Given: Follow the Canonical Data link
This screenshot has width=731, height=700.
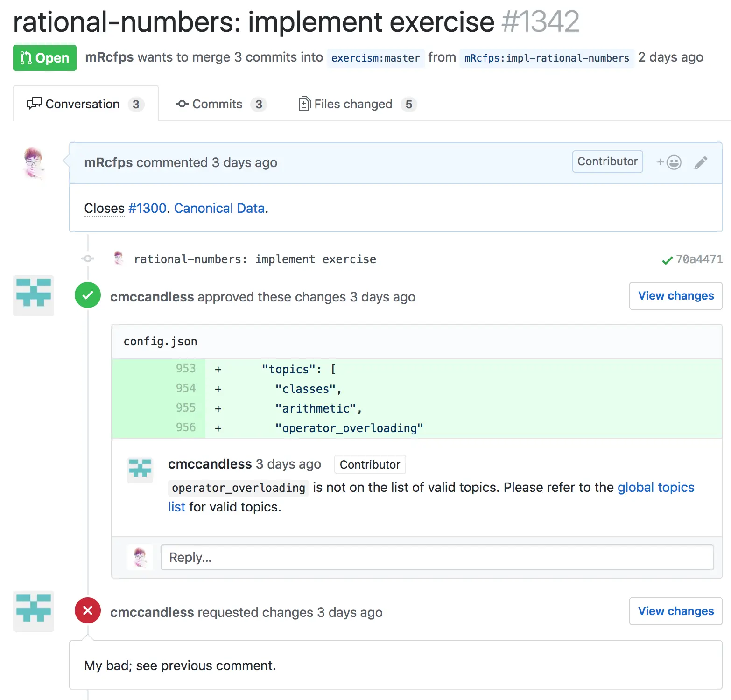Looking at the screenshot, I should click(219, 208).
